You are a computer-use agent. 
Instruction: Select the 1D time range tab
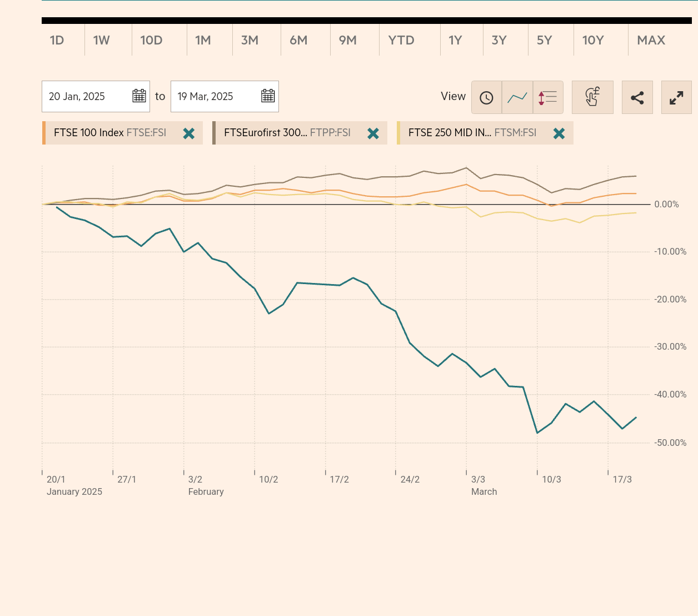pyautogui.click(x=57, y=40)
